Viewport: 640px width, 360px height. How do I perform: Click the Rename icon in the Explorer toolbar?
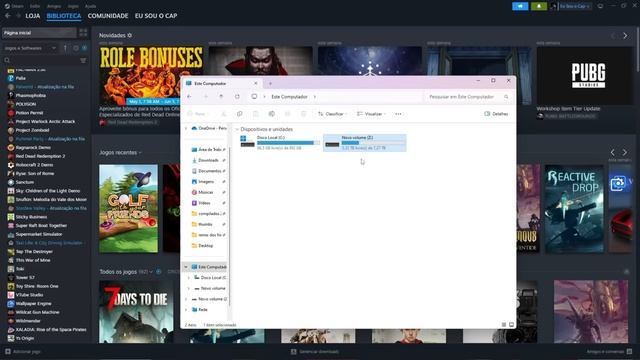click(x=271, y=114)
